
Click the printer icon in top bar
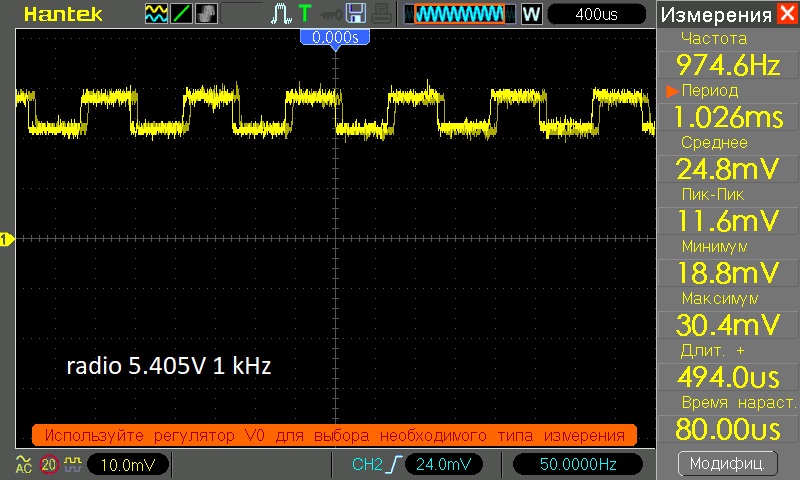coord(380,14)
